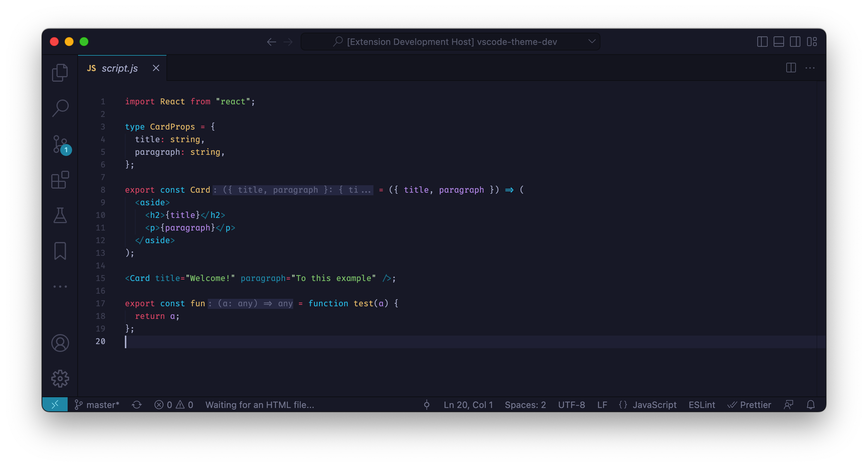Open the Testing flask icon
Viewport: 868px width, 467px height.
(x=60, y=215)
